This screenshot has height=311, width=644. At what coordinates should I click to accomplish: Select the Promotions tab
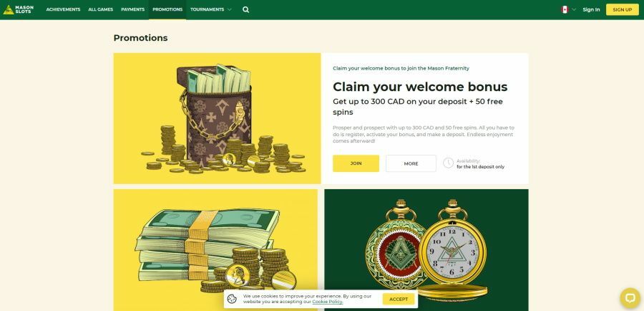(x=167, y=9)
